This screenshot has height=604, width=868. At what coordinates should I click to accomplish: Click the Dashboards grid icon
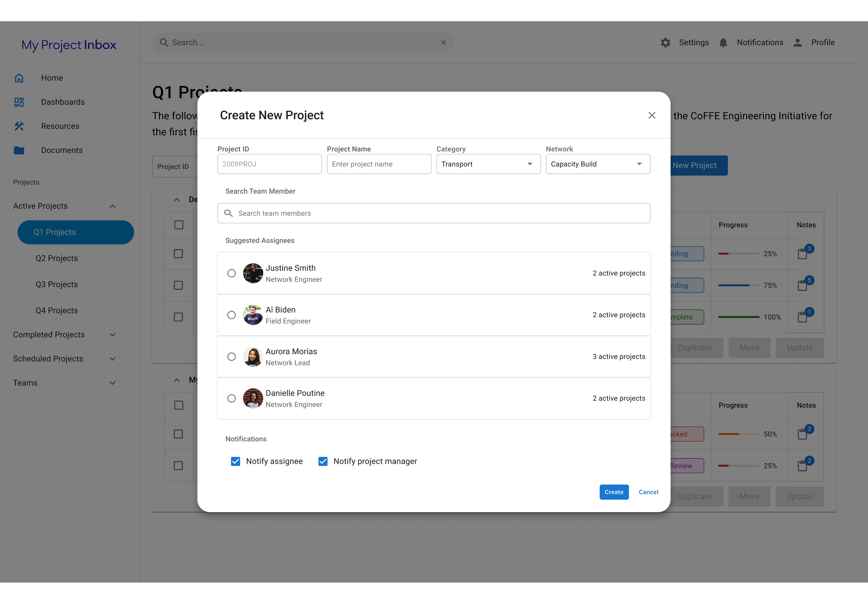[19, 102]
